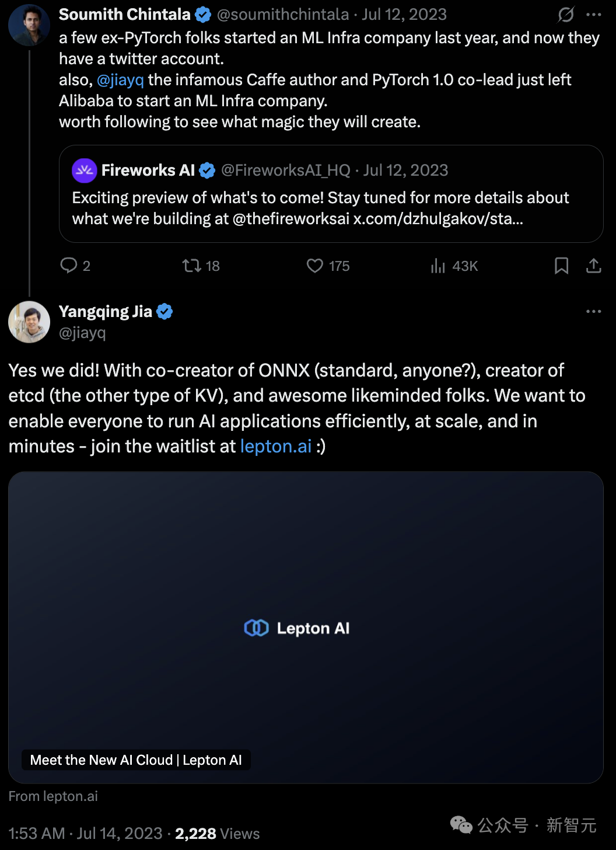The height and width of the screenshot is (850, 616).
Task: Open more options on Soumith's tweet
Action: (x=594, y=15)
